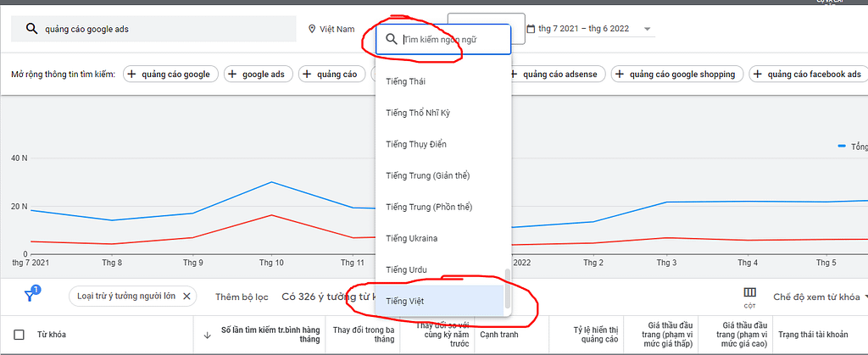
Task: Focus the "Tìm kiếm ngôn ngữ" search field
Action: [x=442, y=39]
